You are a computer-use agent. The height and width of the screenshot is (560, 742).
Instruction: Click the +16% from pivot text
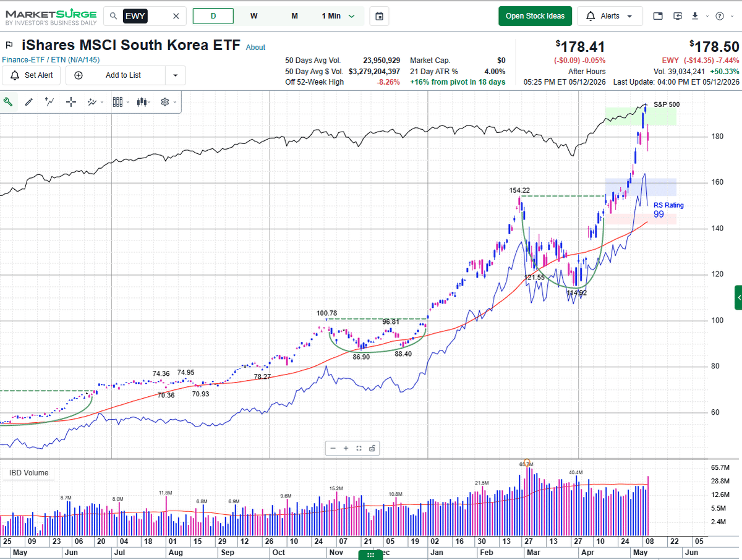pyautogui.click(x=458, y=82)
